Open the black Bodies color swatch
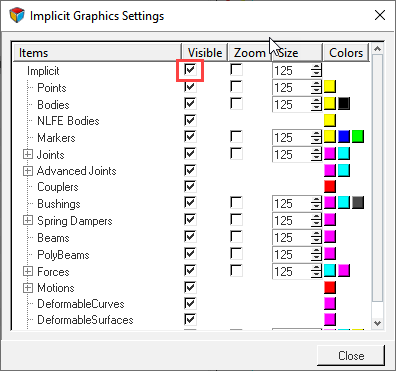This screenshot has height=371, width=396. pos(344,104)
